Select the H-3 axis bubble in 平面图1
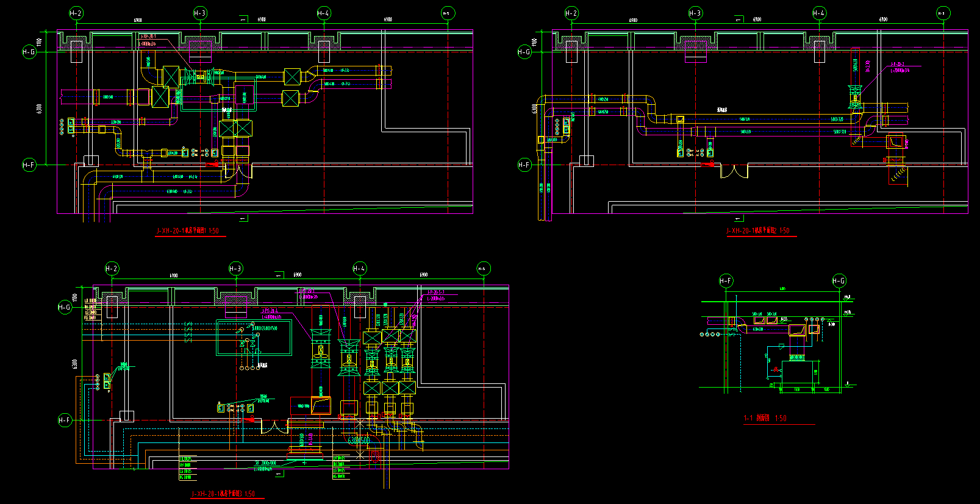This screenshot has height=504, width=980. click(x=200, y=13)
